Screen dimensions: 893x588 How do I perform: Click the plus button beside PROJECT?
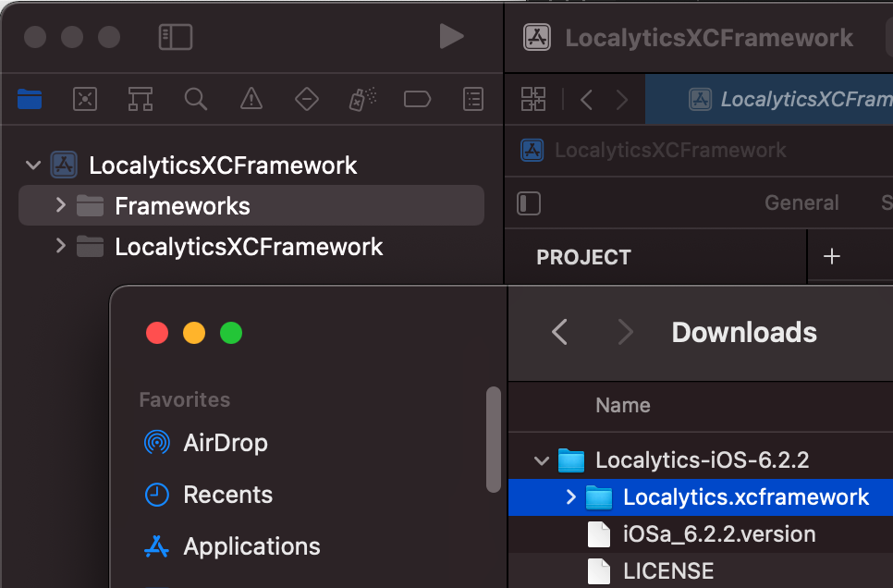[x=831, y=257]
